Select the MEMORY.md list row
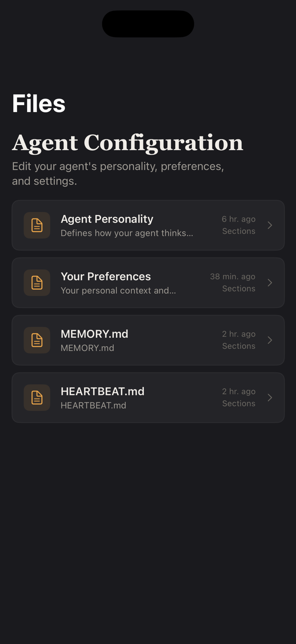The image size is (296, 644). pos(148,340)
